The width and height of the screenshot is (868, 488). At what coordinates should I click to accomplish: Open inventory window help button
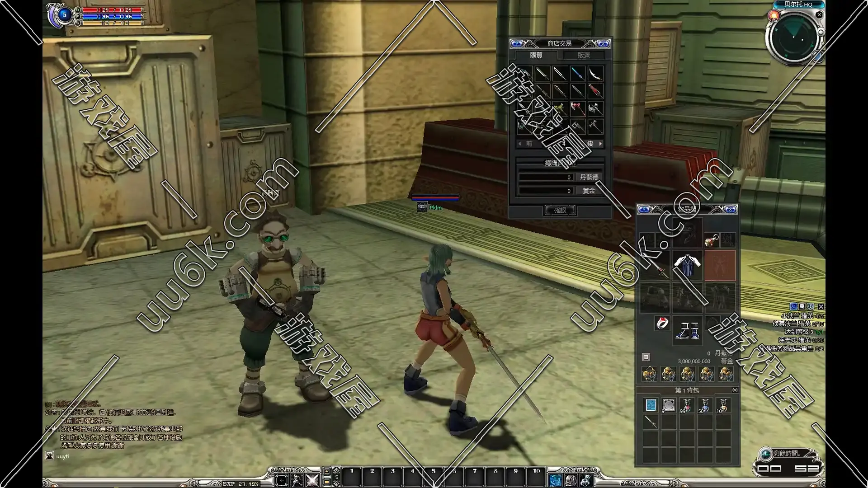coord(644,210)
